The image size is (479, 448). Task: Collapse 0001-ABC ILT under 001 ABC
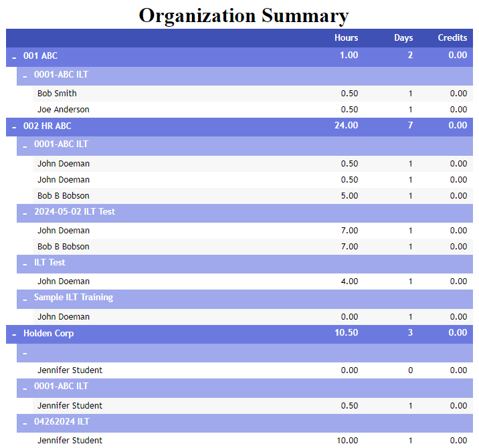tap(25, 76)
